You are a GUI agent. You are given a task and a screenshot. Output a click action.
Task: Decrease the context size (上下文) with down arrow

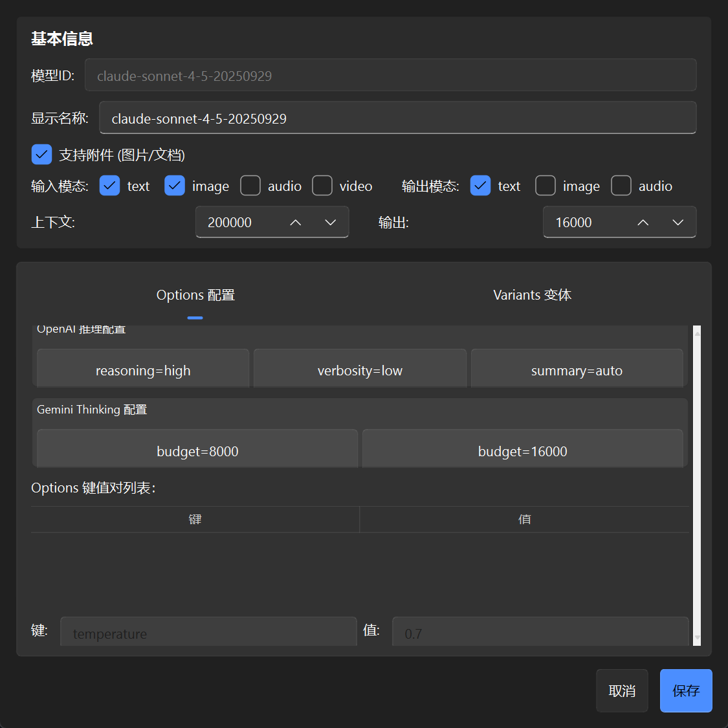pos(330,223)
